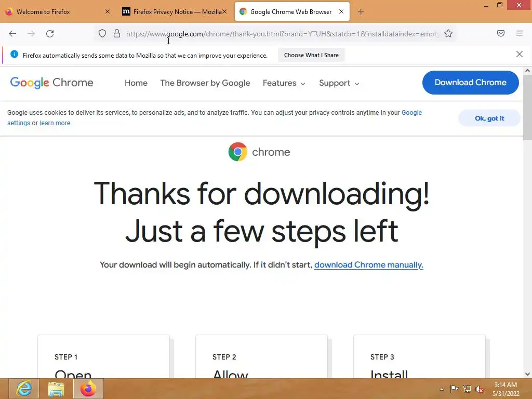Click Choose What I Share button
This screenshot has width=532, height=399.
(x=311, y=55)
